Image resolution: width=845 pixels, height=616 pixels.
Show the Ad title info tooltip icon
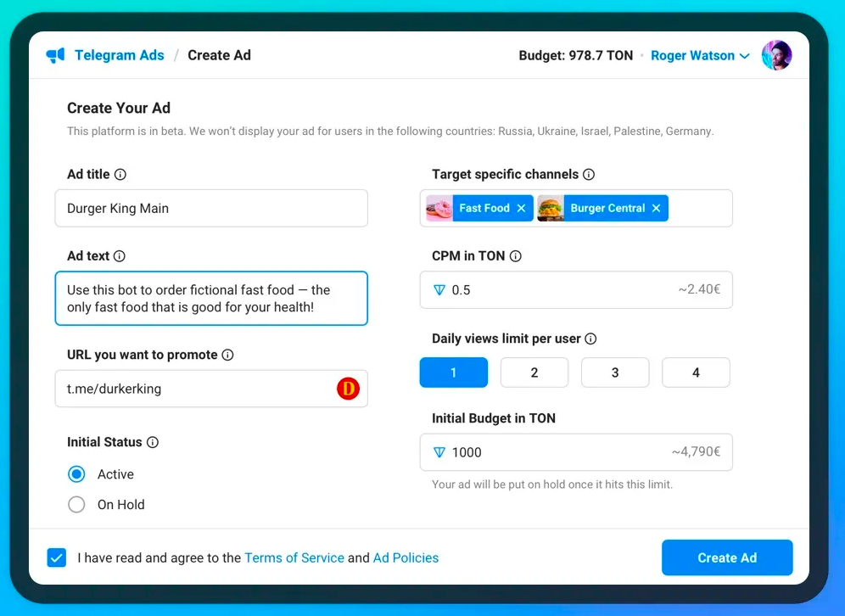120,175
